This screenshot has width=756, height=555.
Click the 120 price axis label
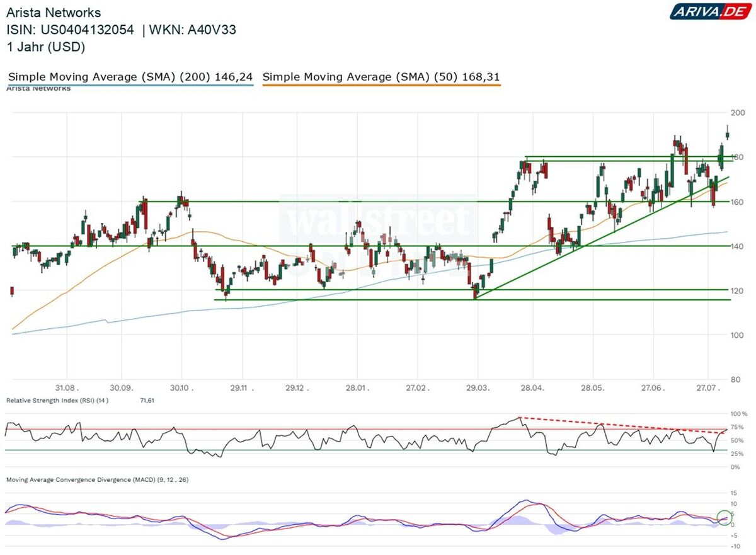coord(738,290)
